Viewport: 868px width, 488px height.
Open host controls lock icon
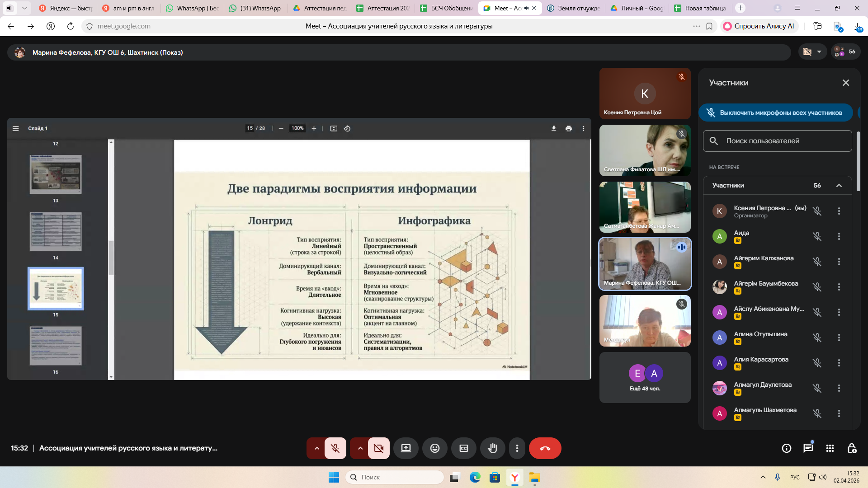point(852,448)
